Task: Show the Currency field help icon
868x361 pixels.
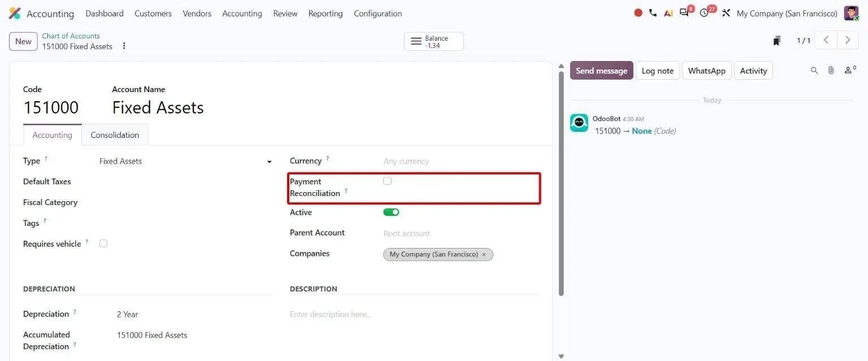Action: coord(327,159)
